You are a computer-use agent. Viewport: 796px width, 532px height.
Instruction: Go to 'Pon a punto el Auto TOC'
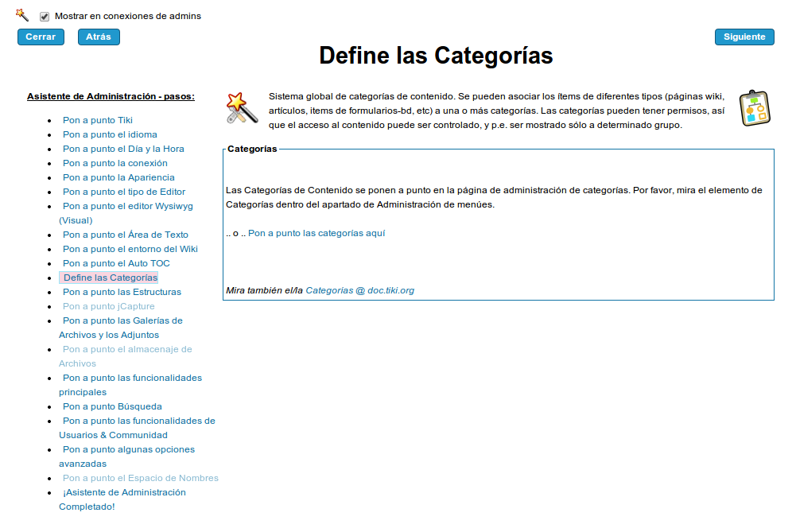point(116,263)
